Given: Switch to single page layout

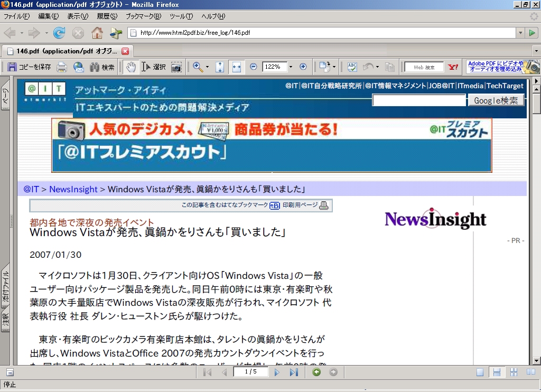Looking at the screenshot, I should [x=480, y=372].
